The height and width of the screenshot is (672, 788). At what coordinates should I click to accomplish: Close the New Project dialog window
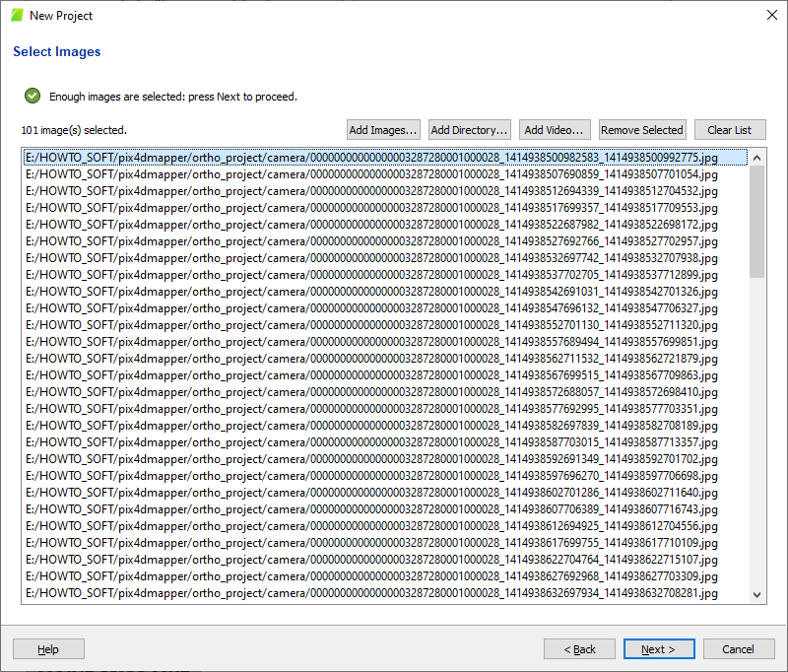pyautogui.click(x=770, y=15)
